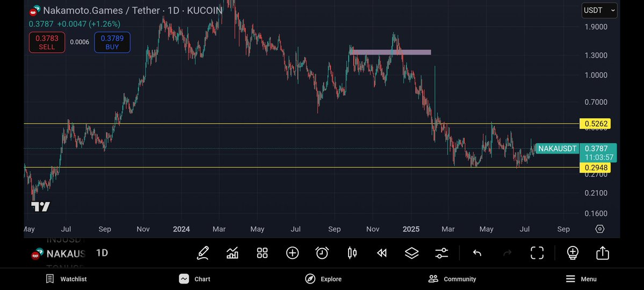Screen dimensions: 644x290
Task: Open the layout grid squares icon
Action: tap(263, 252)
